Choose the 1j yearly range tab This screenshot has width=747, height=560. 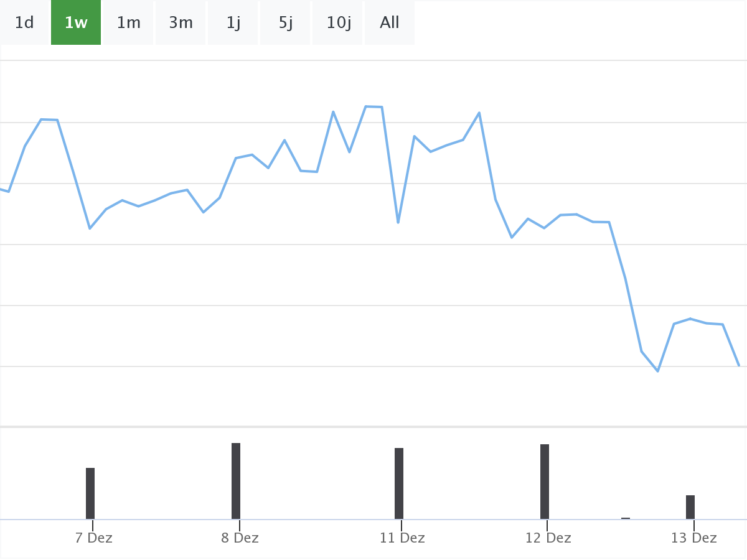[233, 23]
